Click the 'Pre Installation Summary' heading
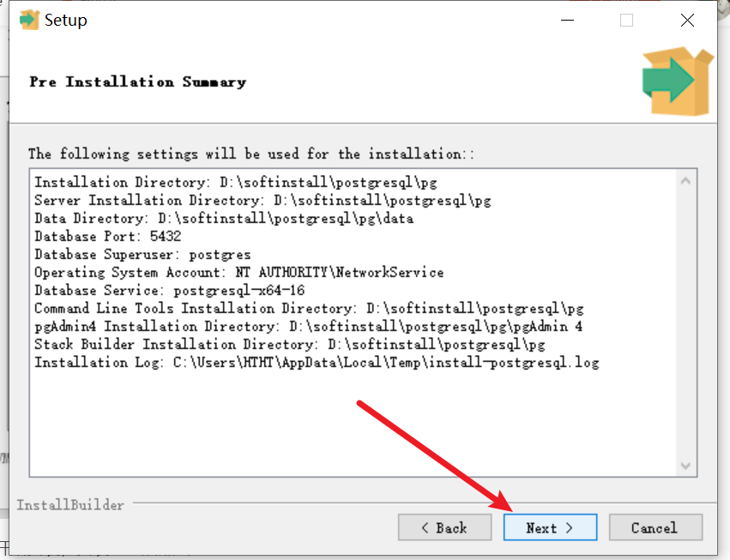This screenshot has height=560, width=730. (x=138, y=82)
